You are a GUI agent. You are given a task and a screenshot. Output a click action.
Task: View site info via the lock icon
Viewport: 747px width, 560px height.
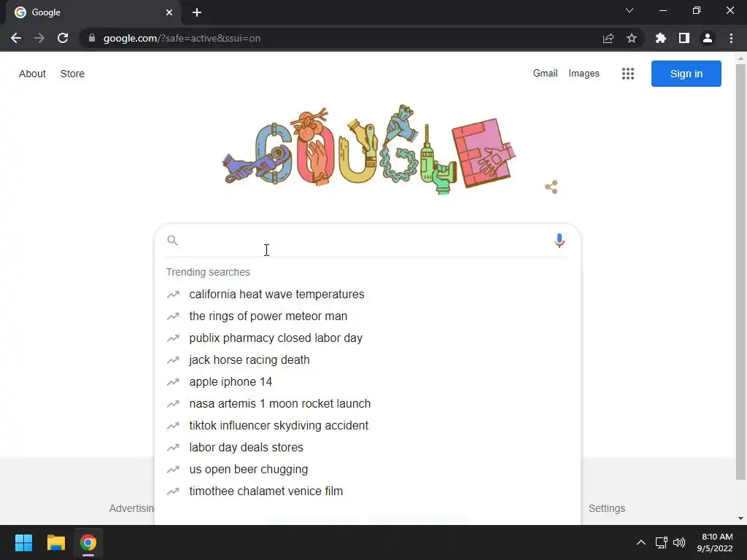point(92,38)
